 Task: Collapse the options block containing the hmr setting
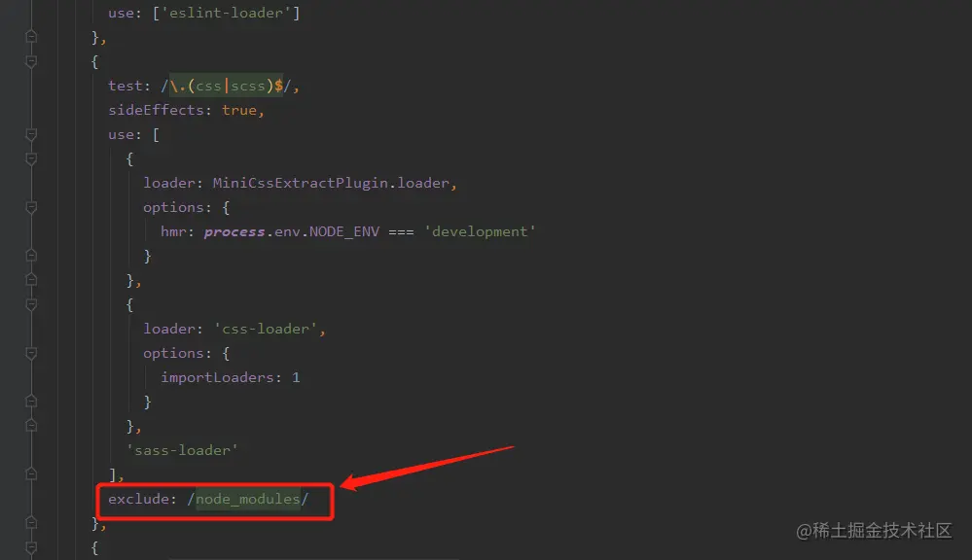pyautogui.click(x=31, y=207)
